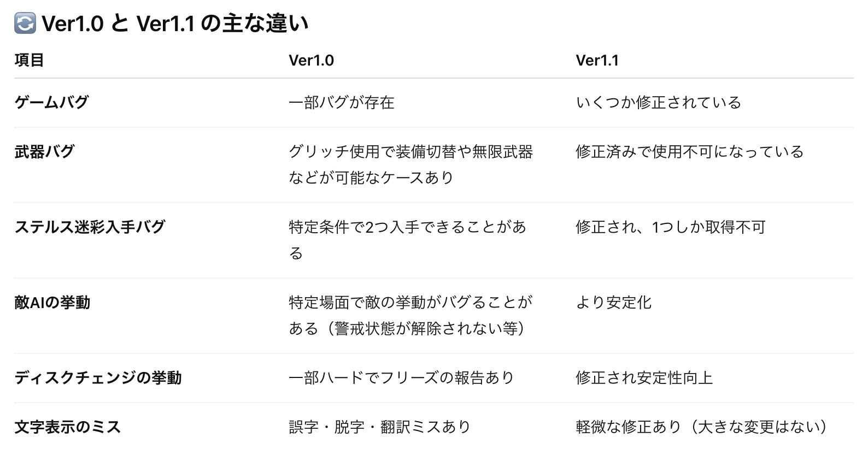Click the 文字表示のミス row label
This screenshot has width=868, height=461.
click(x=67, y=427)
